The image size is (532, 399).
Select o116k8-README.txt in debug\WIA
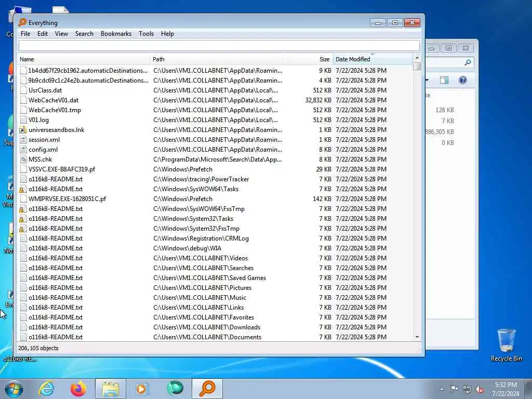[55, 248]
